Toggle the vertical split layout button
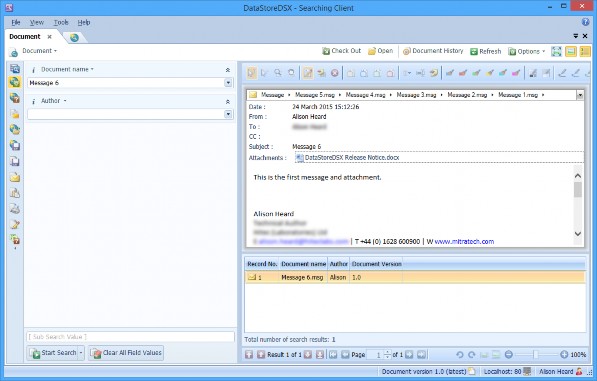 [585, 51]
